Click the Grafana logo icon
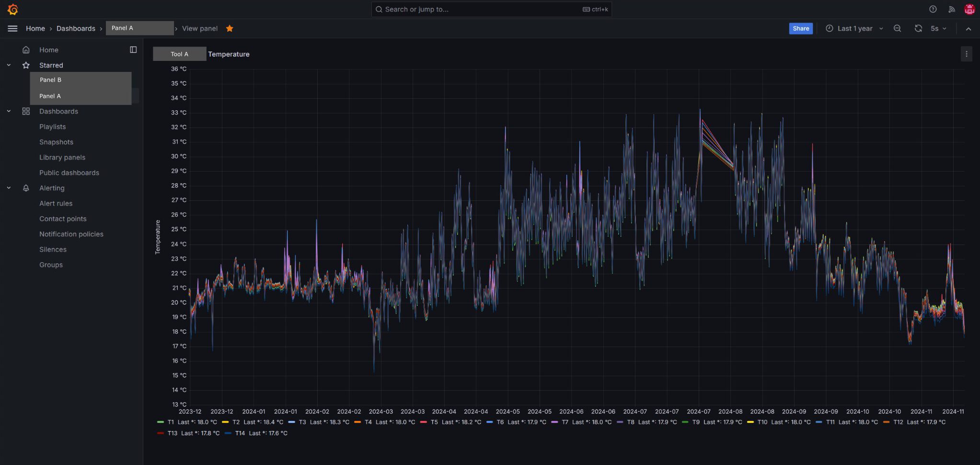 [x=13, y=10]
